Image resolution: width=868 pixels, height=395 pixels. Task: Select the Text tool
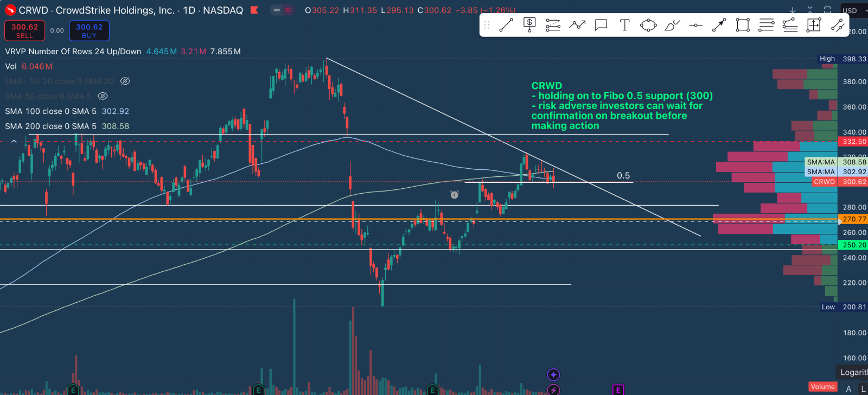[x=624, y=25]
